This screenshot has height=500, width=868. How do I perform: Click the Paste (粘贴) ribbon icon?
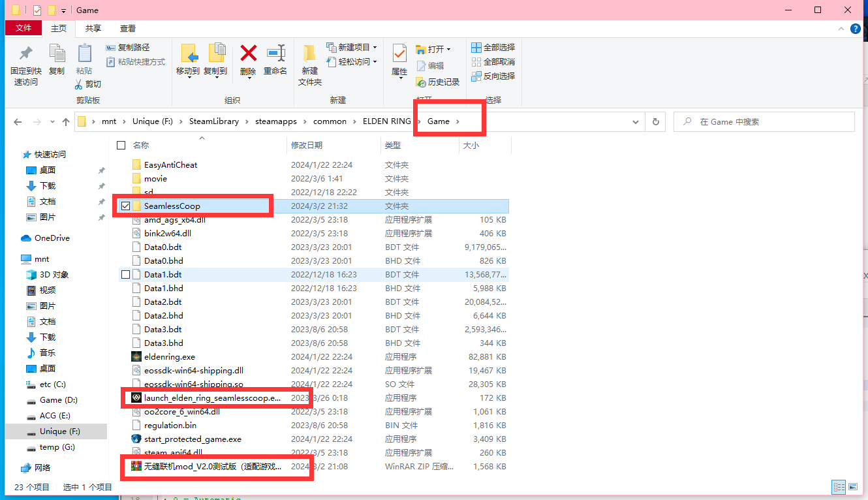(84, 54)
